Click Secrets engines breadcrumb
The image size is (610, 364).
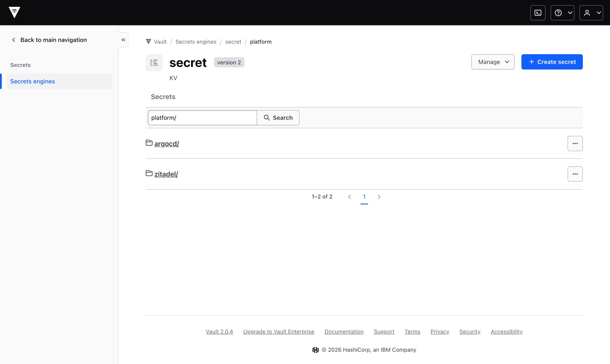[x=196, y=42]
